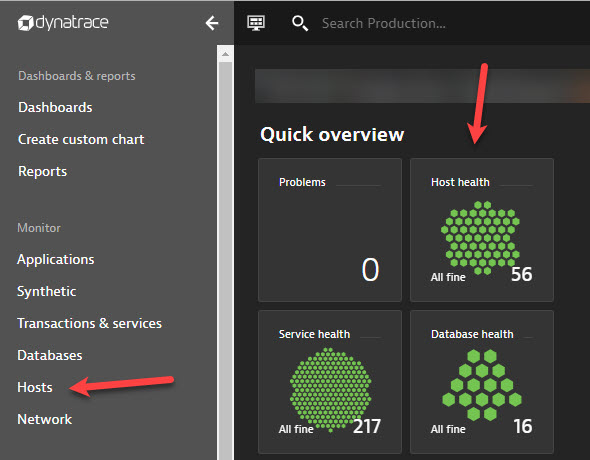
Task: Click All fine under Host health
Action: [448, 277]
